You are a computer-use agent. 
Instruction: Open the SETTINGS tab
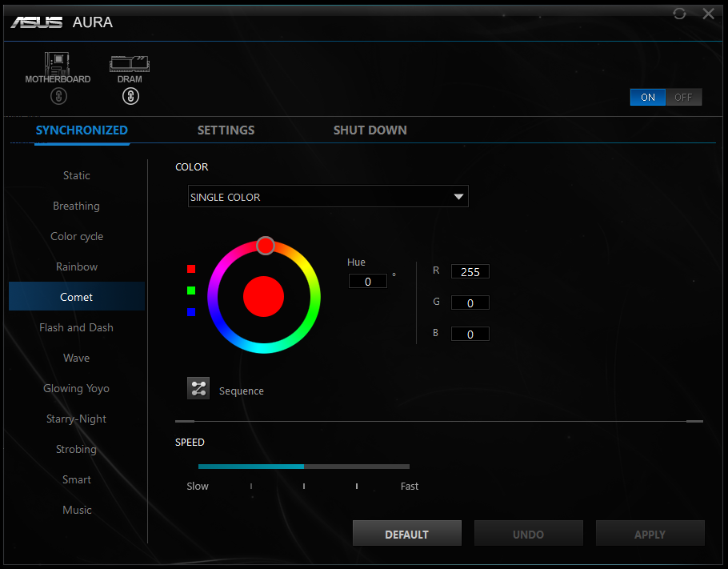[226, 130]
